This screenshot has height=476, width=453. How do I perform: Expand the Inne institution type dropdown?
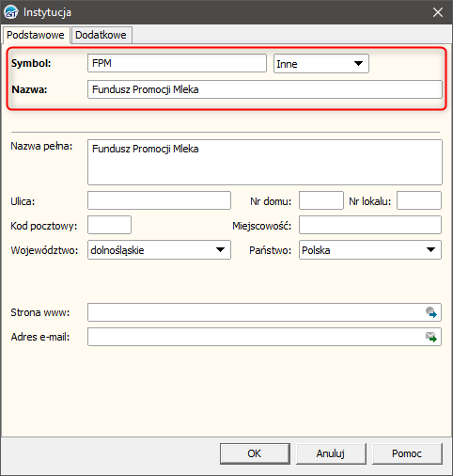tap(321, 64)
